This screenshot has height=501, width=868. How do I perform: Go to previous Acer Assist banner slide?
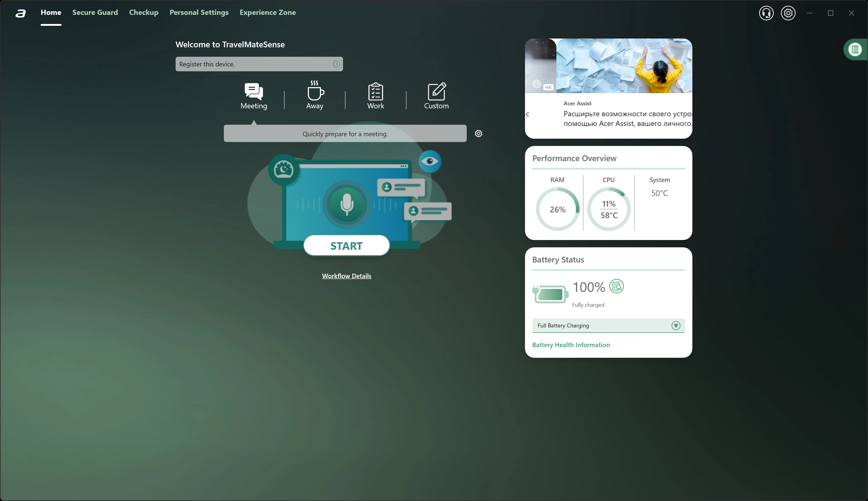(537, 84)
